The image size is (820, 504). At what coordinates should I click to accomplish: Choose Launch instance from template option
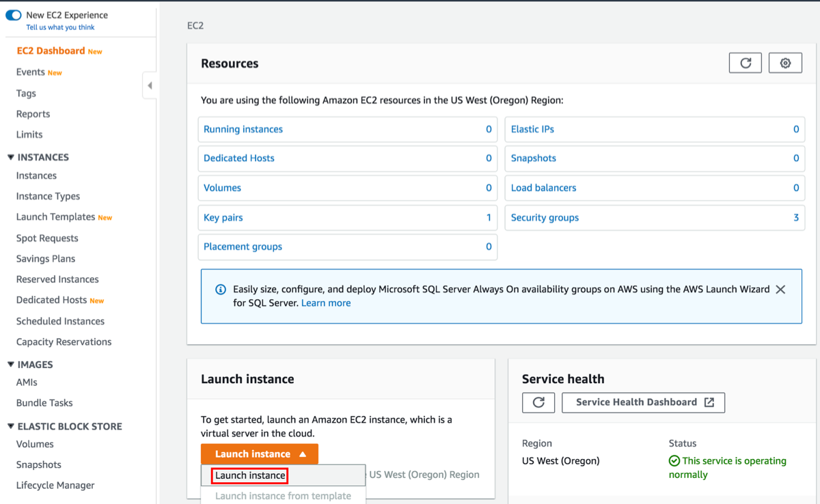click(x=283, y=496)
